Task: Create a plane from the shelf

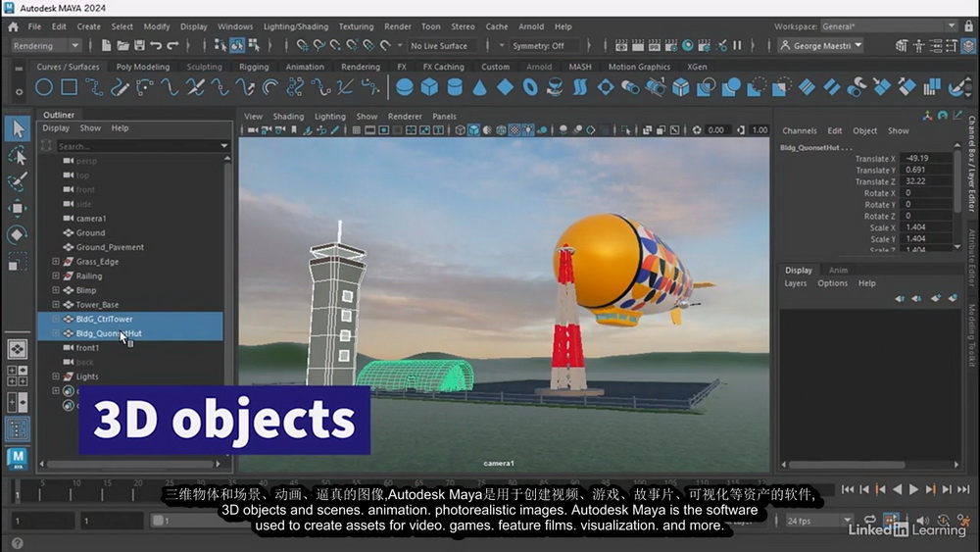Action: (x=505, y=87)
